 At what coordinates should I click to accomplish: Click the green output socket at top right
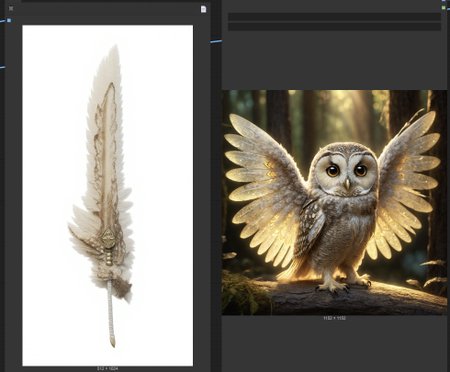click(444, 7)
